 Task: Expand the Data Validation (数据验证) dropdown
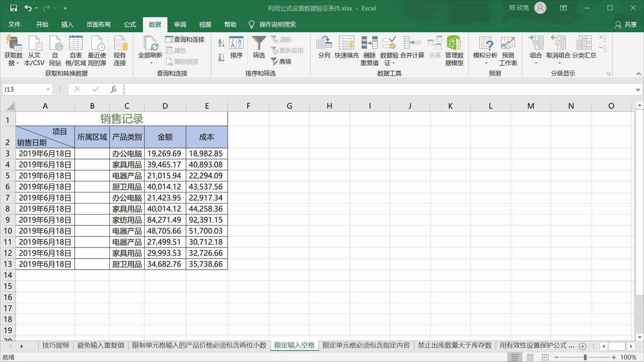[x=393, y=63]
